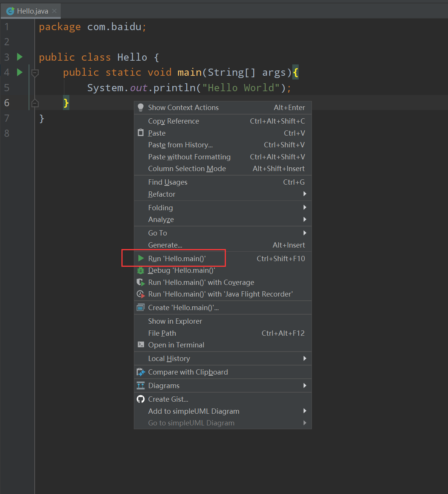Click line number 1 in the gutter
Image resolution: width=448 pixels, height=494 pixels.
pos(7,27)
